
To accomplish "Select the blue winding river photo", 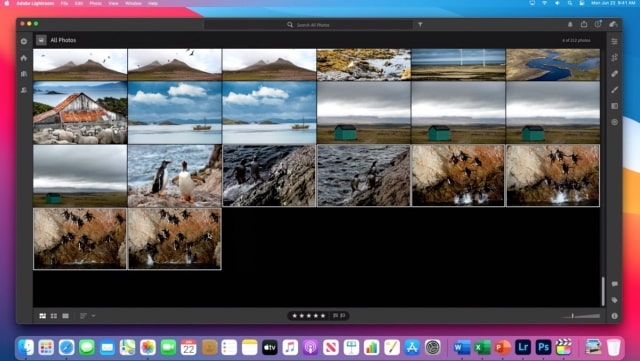I will coord(553,65).
